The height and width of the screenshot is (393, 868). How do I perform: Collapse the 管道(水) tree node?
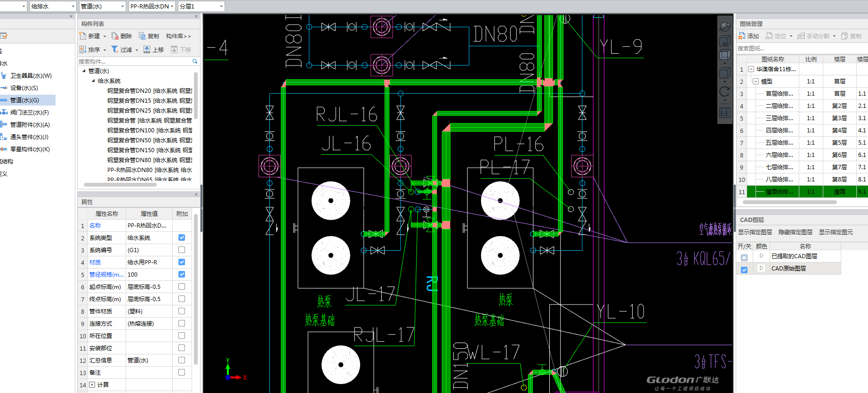[84, 71]
